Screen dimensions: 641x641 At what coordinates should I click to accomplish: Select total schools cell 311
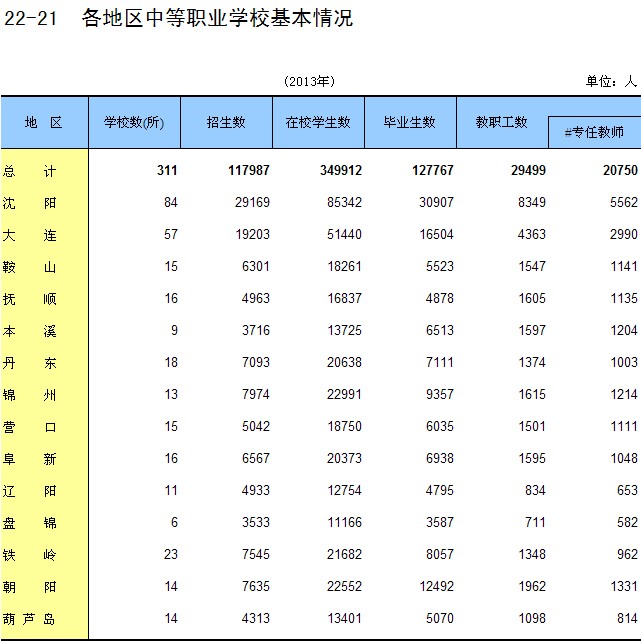(167, 170)
